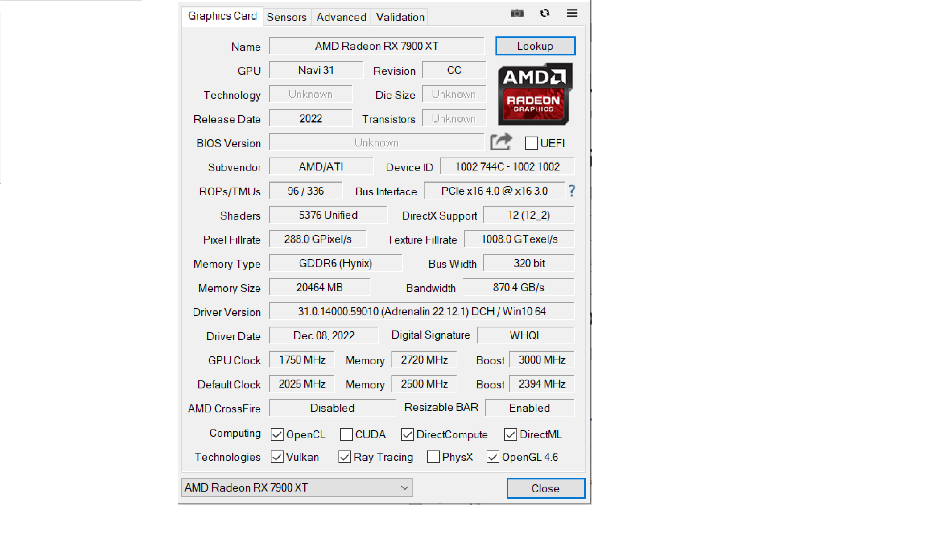Image resolution: width=949 pixels, height=560 pixels.
Task: Click the refresh icon in the toolbar
Action: point(545,13)
